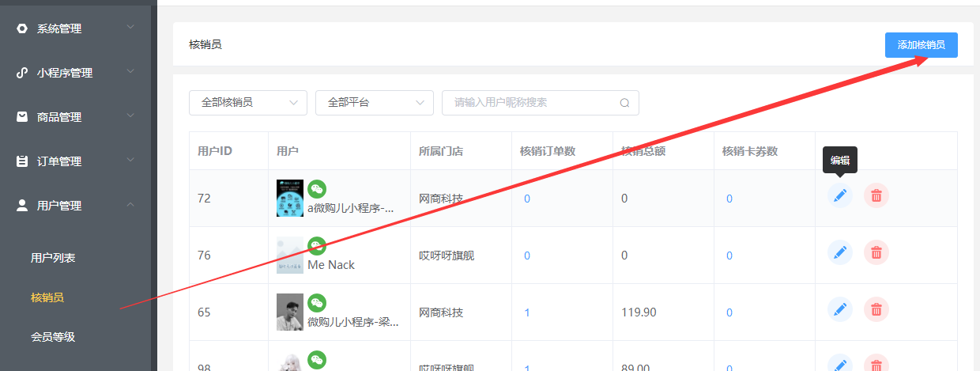Expand the 系统管理 menu chevron

tap(130, 28)
